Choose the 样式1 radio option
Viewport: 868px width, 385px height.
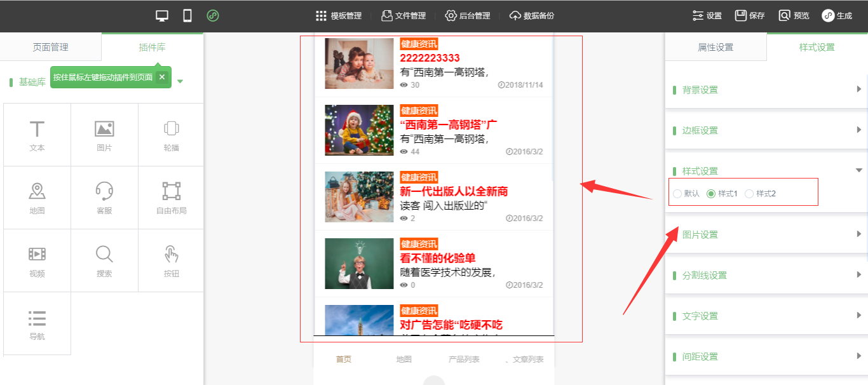click(711, 194)
